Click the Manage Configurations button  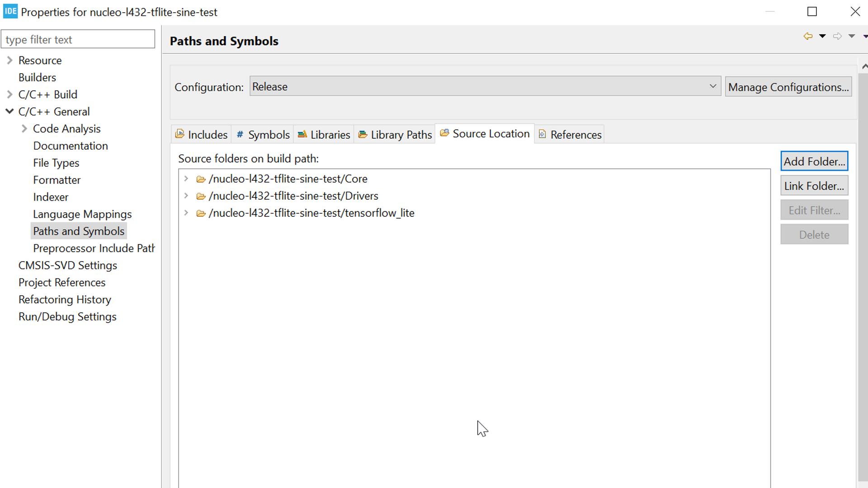click(788, 86)
